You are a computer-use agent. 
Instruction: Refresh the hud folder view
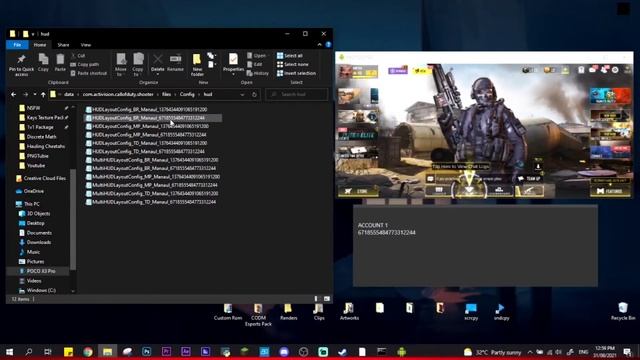coord(254,94)
